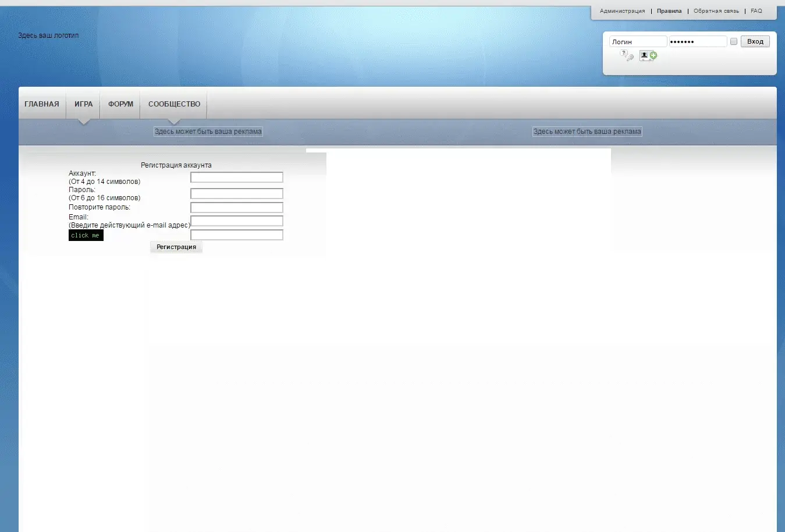Image resolution: width=785 pixels, height=532 pixels.
Task: Click the 'Здесь ваш логотип' logo text
Action: point(48,36)
